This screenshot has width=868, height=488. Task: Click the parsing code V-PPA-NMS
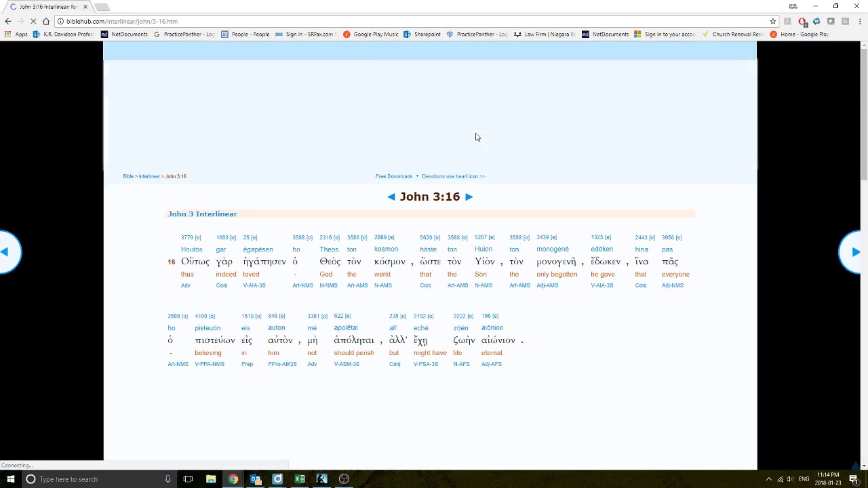pos(210,365)
